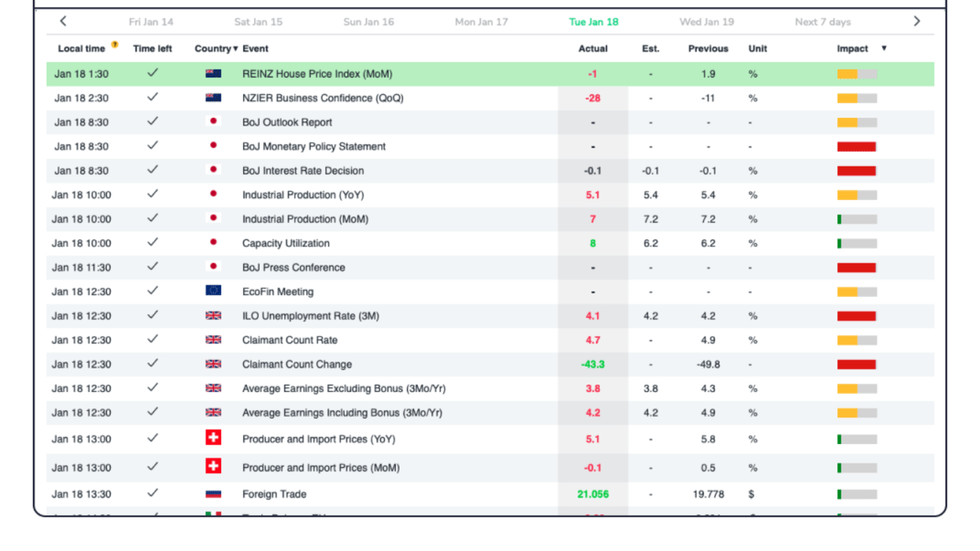Click checkmark in BoJ Interest Rate Decision row

[152, 170]
